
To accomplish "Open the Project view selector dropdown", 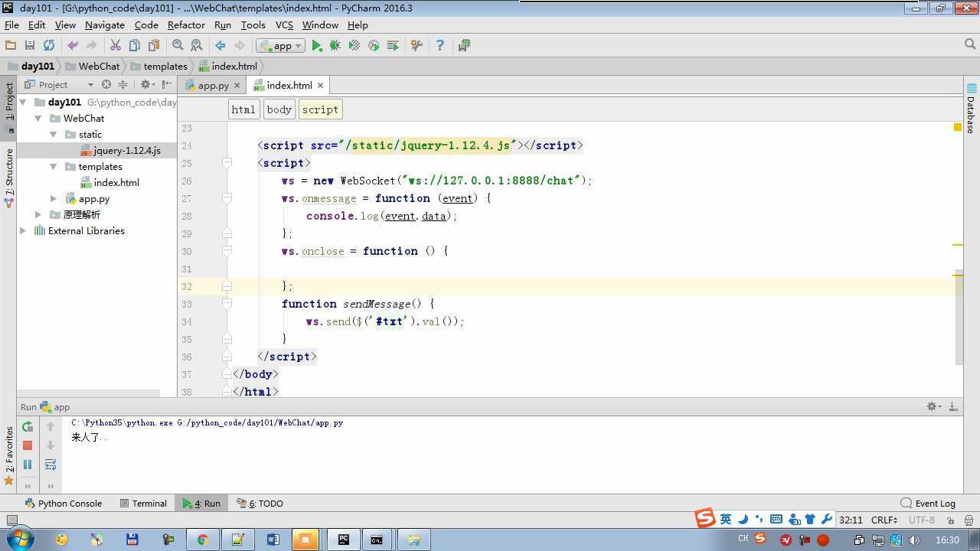I will click(57, 84).
